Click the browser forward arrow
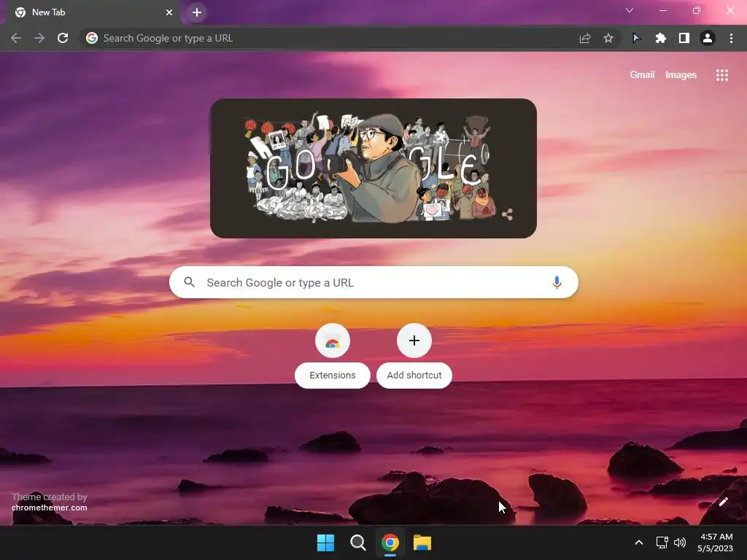The width and height of the screenshot is (747, 560). [x=39, y=38]
